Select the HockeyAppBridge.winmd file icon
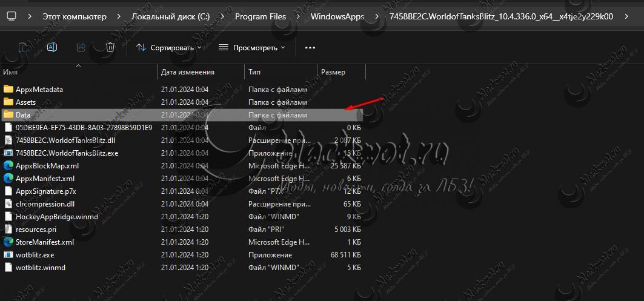644x301 pixels. (8, 216)
